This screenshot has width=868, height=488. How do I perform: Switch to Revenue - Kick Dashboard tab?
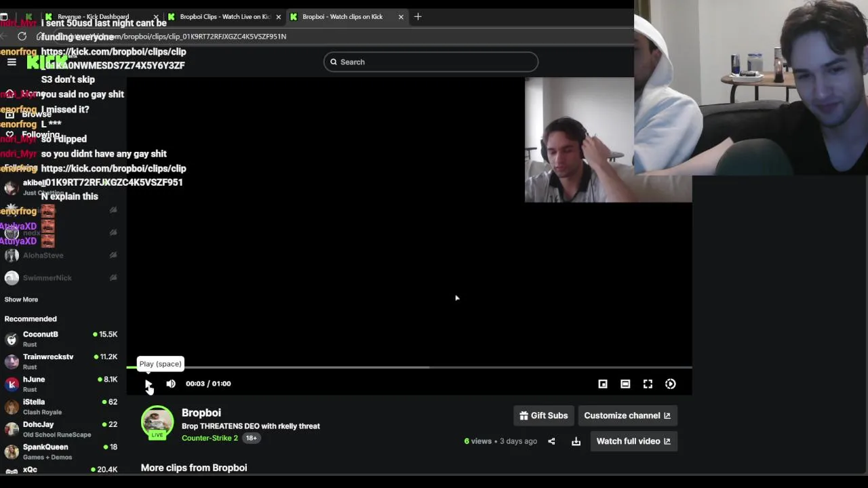93,17
